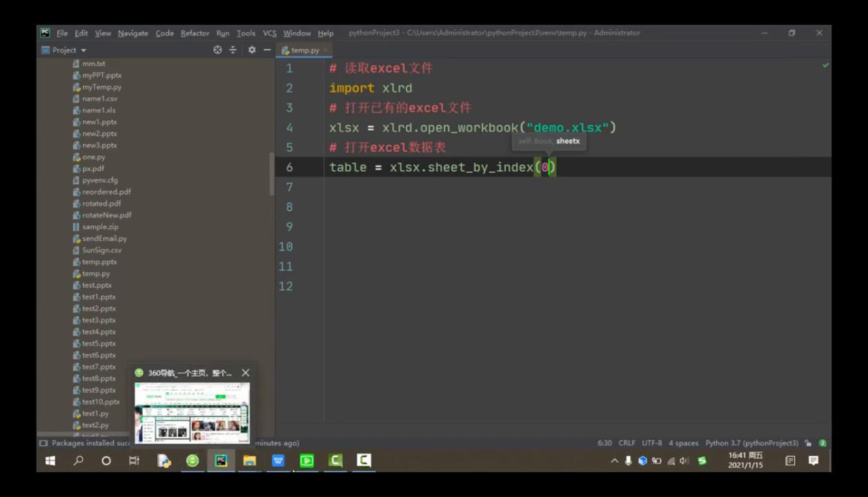Close the 360 navigation preview popup
The width and height of the screenshot is (868, 497).
(246, 373)
